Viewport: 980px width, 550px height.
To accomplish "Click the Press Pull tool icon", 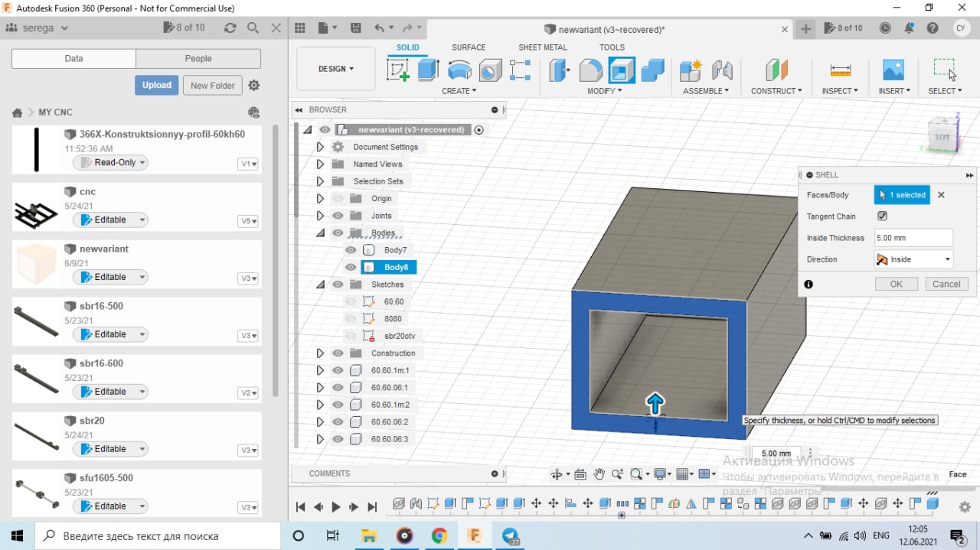I will 560,70.
